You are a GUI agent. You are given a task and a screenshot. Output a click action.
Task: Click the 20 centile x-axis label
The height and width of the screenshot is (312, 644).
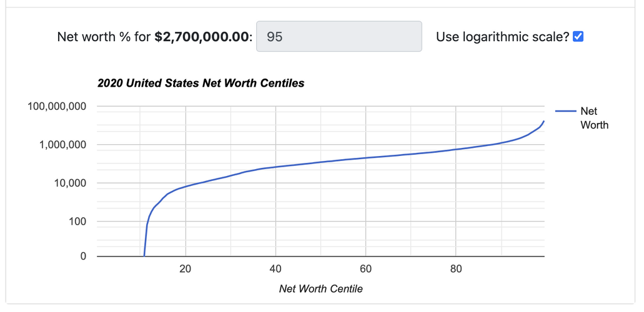pos(186,270)
